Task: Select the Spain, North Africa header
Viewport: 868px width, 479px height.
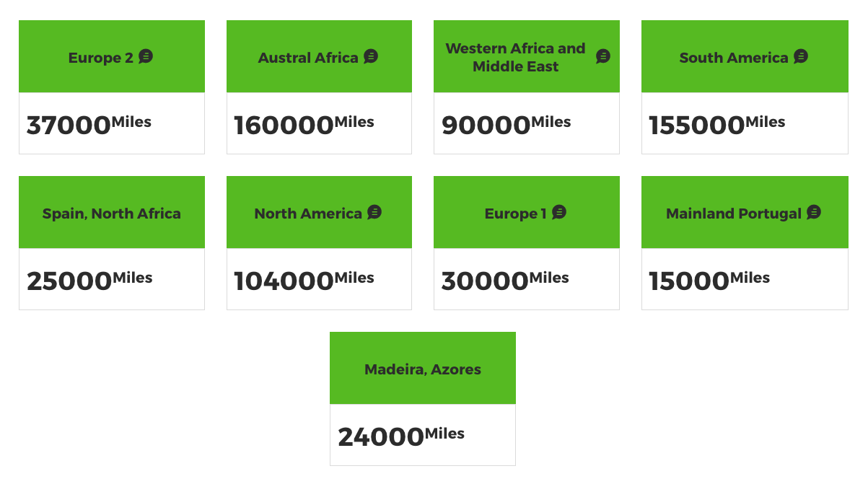Action: 112,212
